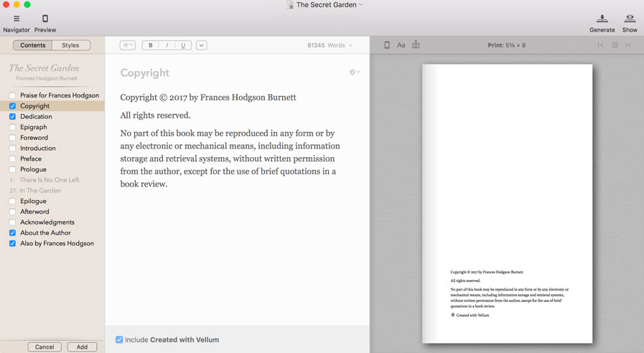The image size is (644, 353).
Task: Enable the Introduction checkbox
Action: pos(13,149)
